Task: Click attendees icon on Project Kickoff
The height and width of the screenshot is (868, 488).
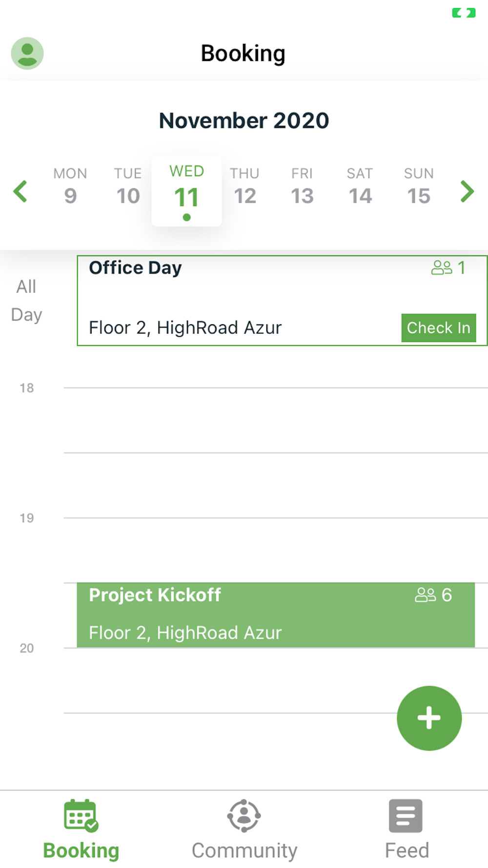Action: pyautogui.click(x=425, y=595)
